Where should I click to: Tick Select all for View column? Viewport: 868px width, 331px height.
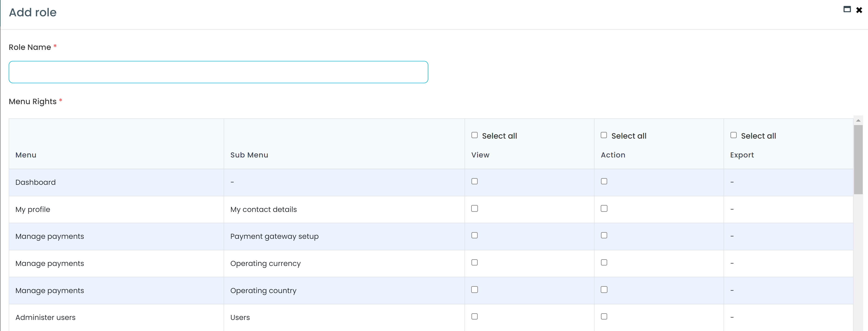click(x=474, y=135)
